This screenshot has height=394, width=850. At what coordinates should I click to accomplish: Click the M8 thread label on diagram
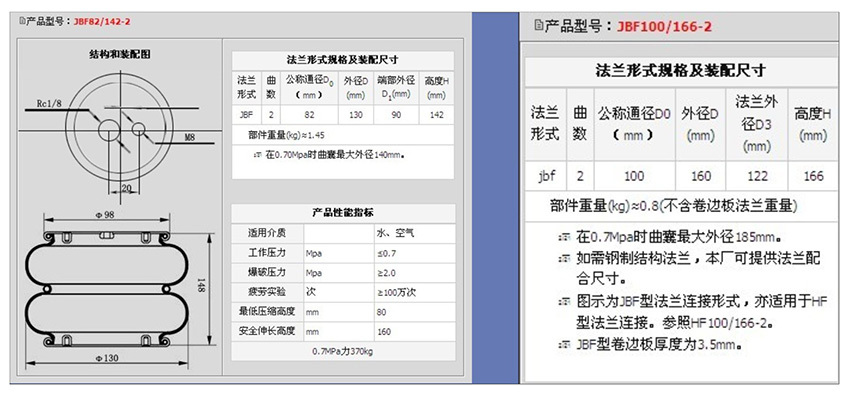pos(189,138)
